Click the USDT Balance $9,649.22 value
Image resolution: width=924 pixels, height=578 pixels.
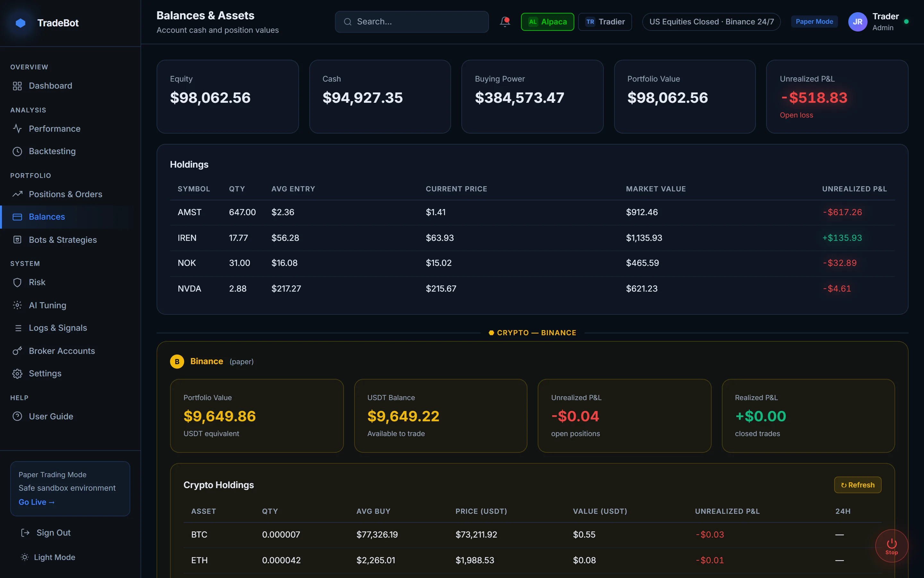click(403, 416)
